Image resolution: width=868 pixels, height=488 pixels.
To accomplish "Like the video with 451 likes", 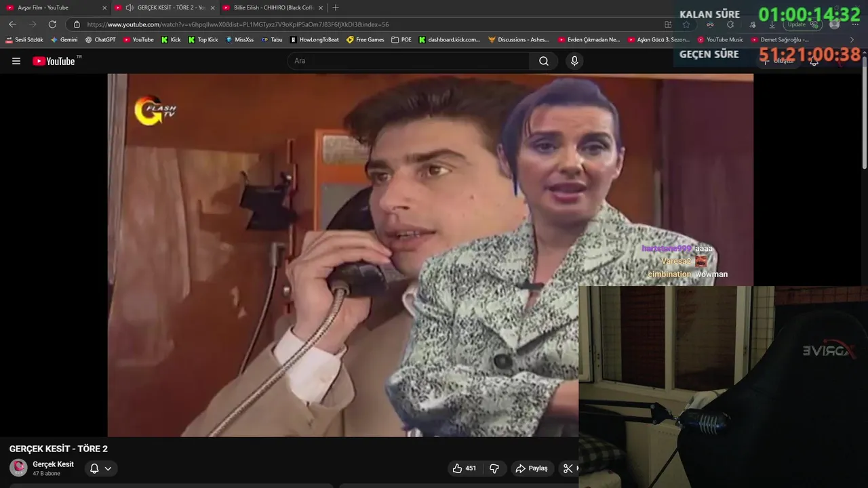I will point(465,468).
